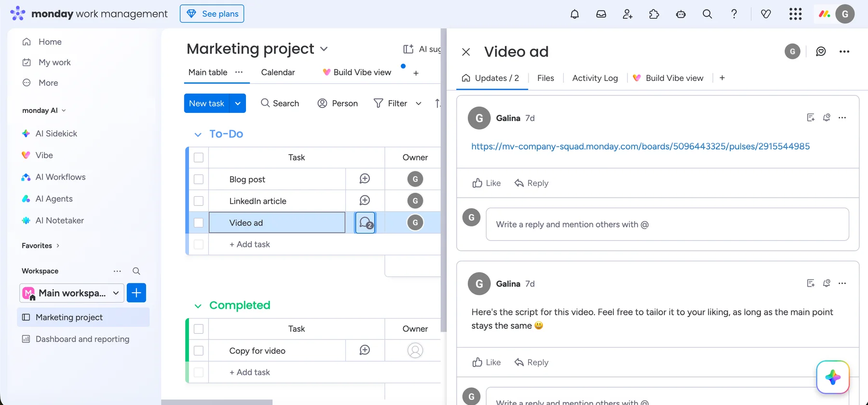868x405 pixels.
Task: Open the Video ad panel more options menu
Action: (x=844, y=52)
